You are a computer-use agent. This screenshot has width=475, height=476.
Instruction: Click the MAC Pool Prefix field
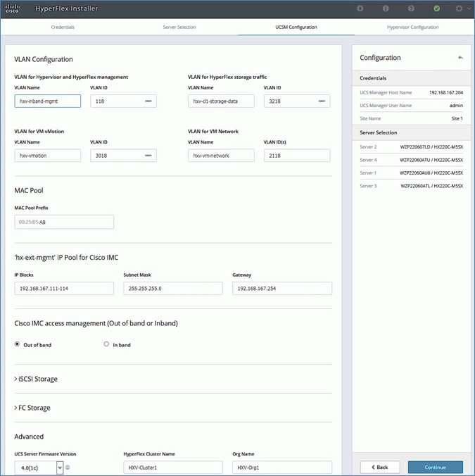pyautogui.click(x=64, y=222)
